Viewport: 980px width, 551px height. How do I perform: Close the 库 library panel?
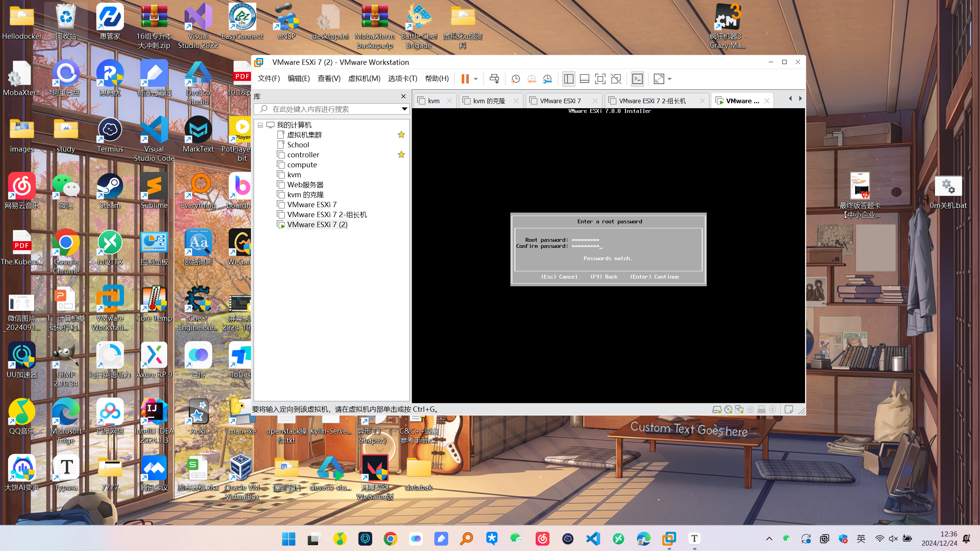(403, 96)
